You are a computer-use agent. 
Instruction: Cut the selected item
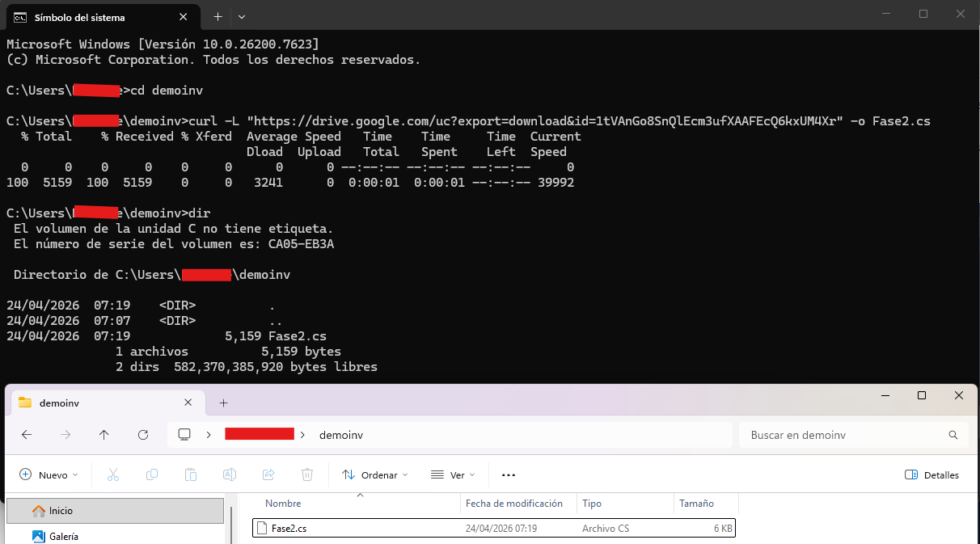point(113,474)
